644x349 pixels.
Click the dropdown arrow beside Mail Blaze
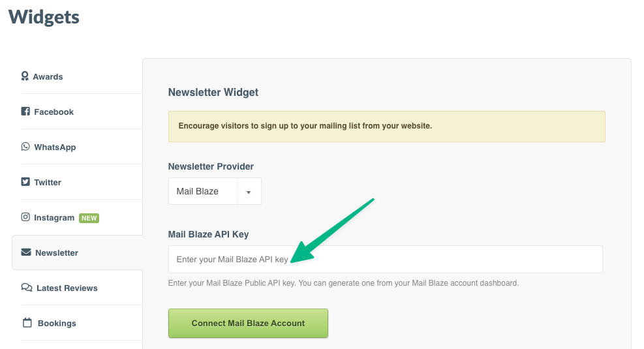[x=249, y=192]
